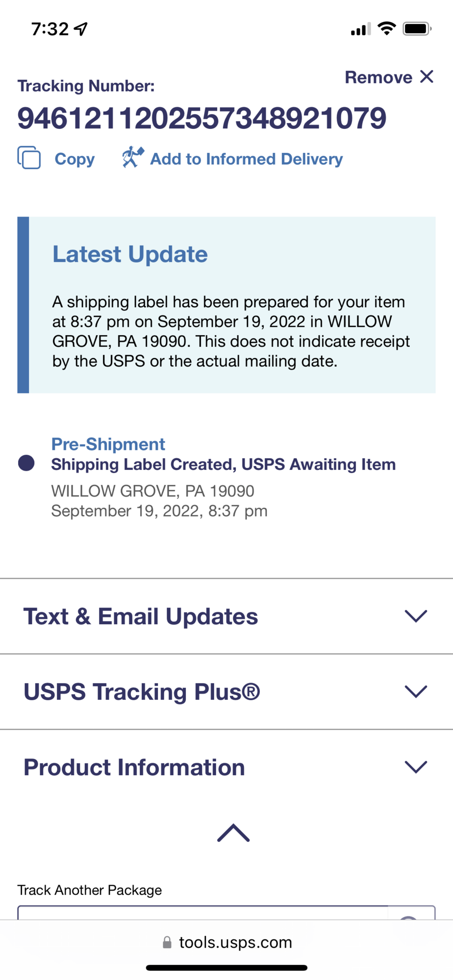The image size is (453, 980).
Task: Tap the lock icon beside the URL
Action: (167, 942)
